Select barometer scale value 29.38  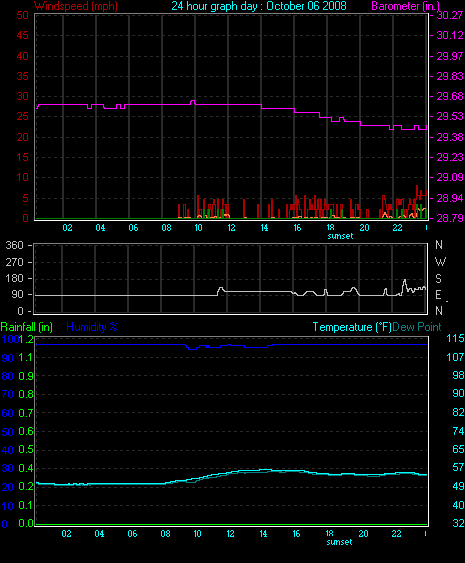click(450, 137)
